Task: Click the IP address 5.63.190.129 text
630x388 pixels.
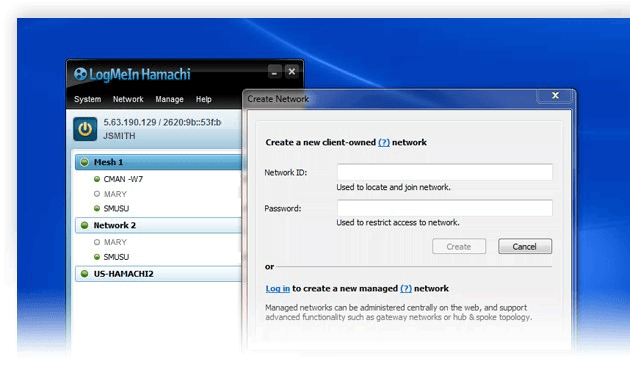Action: point(130,123)
